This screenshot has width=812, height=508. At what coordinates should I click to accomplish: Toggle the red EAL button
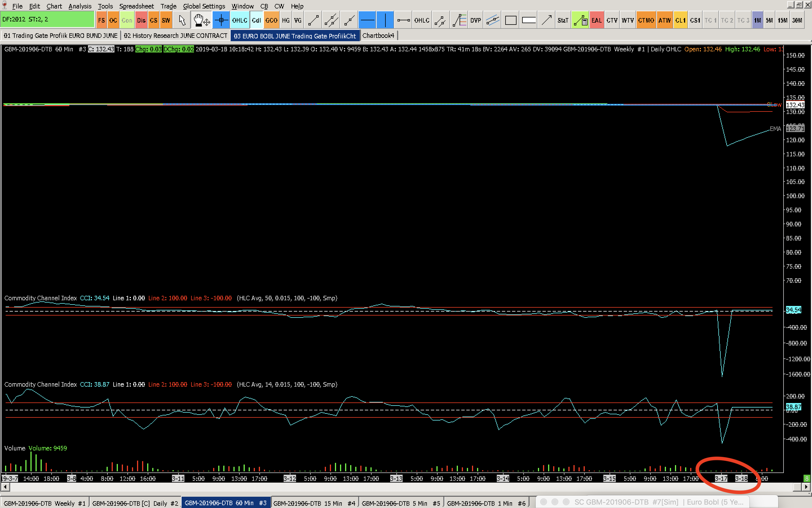pos(596,20)
